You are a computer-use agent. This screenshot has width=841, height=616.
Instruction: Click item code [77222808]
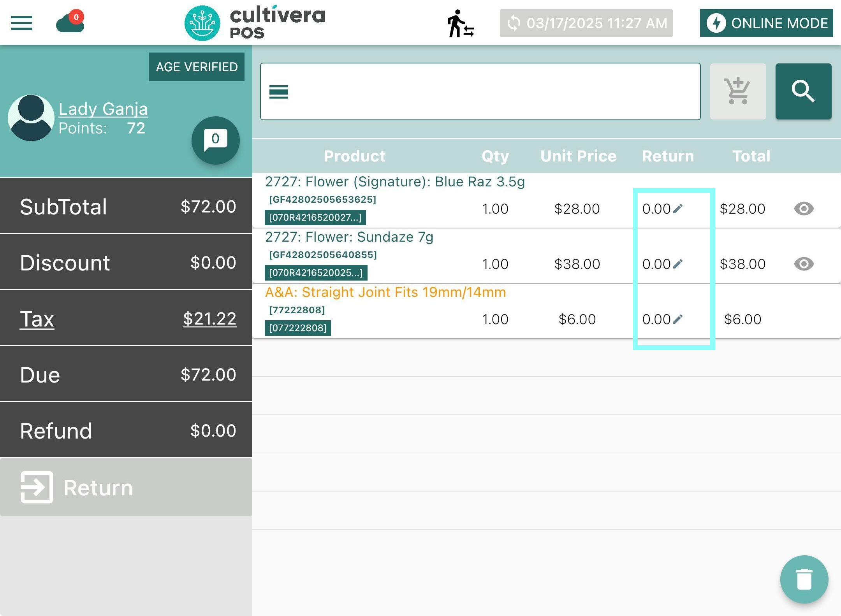[x=297, y=310]
